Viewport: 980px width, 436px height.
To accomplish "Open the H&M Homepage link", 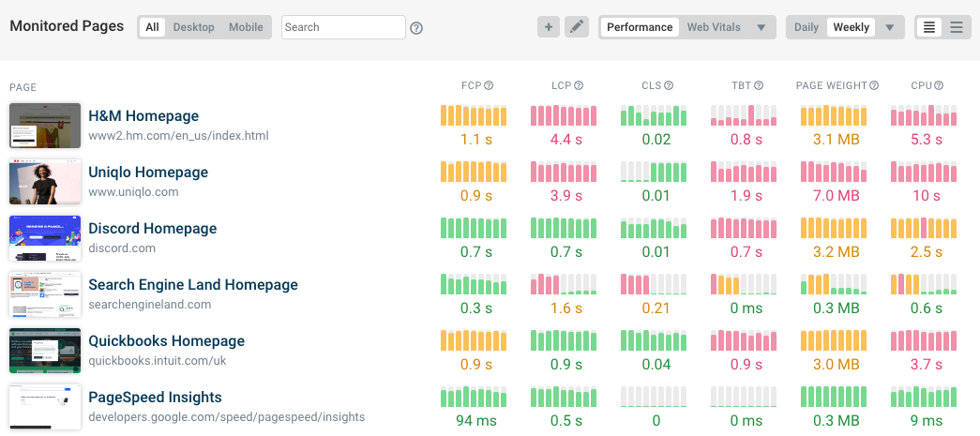I will (x=143, y=116).
